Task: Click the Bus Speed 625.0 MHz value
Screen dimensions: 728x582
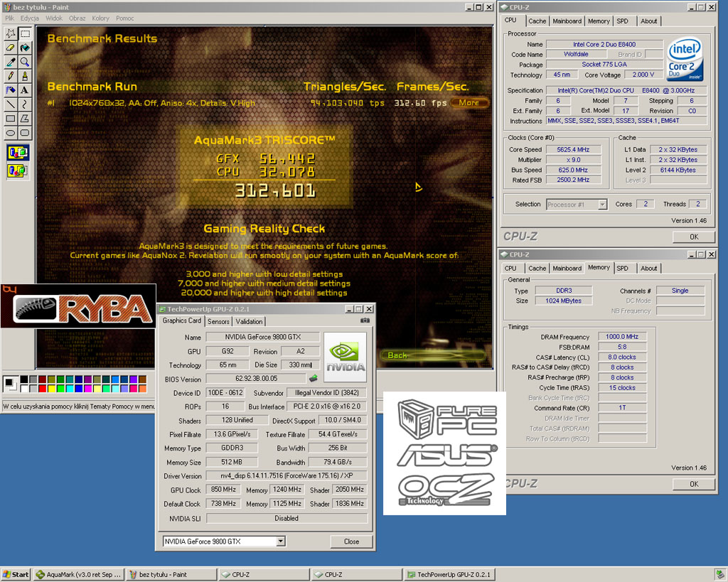Action: click(573, 170)
